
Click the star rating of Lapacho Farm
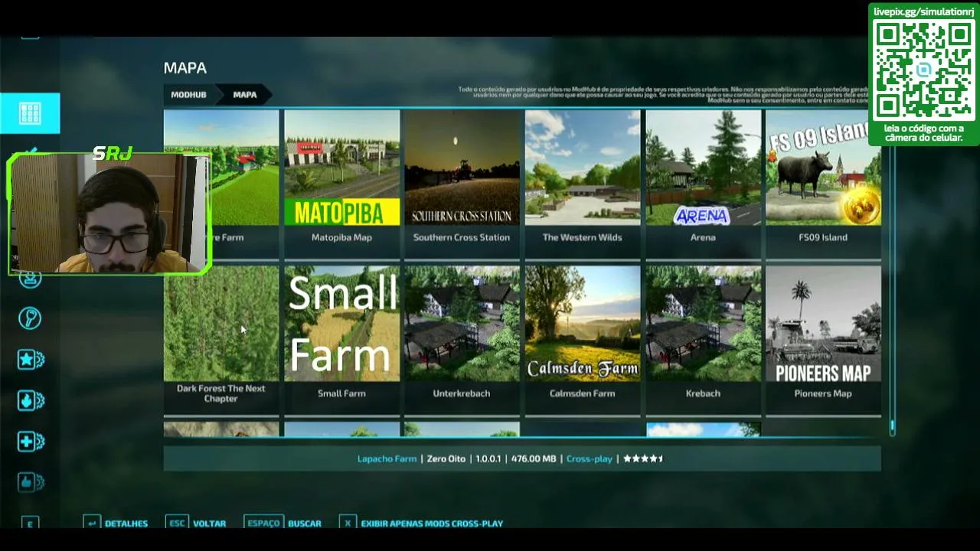click(643, 459)
